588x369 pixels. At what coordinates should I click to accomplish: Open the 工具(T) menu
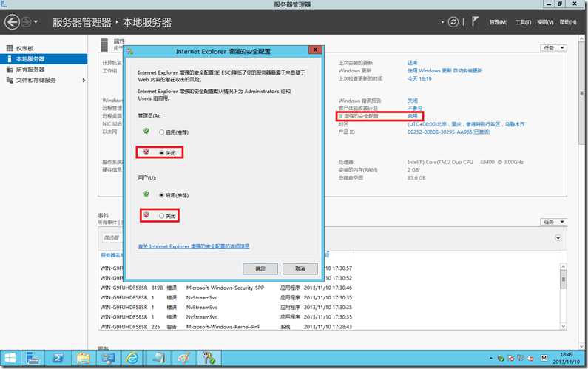[523, 22]
